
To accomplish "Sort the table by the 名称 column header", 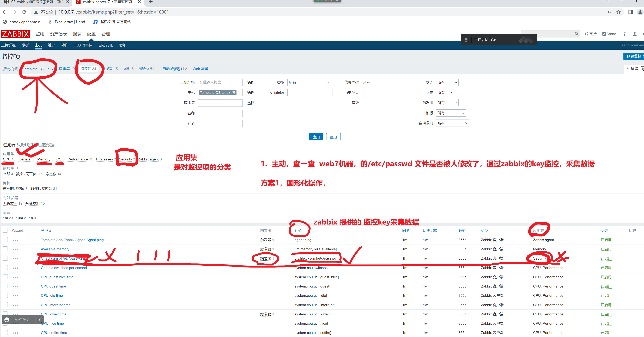I will (x=46, y=231).
